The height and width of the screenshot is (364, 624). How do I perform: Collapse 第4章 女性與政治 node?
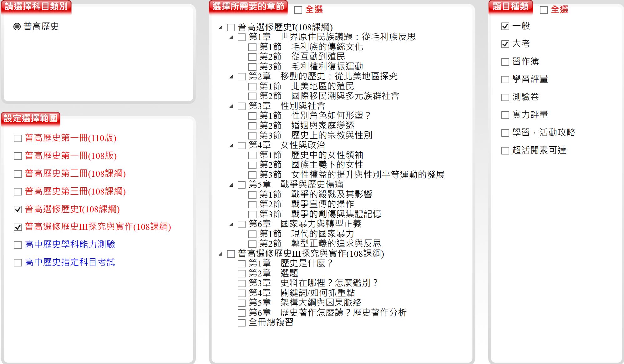click(231, 146)
